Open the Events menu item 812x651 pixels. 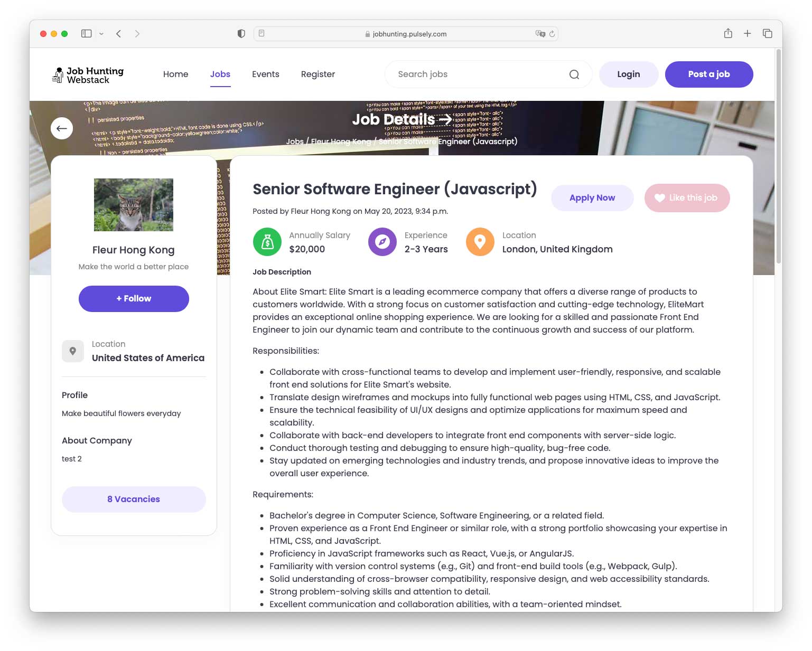click(x=265, y=74)
